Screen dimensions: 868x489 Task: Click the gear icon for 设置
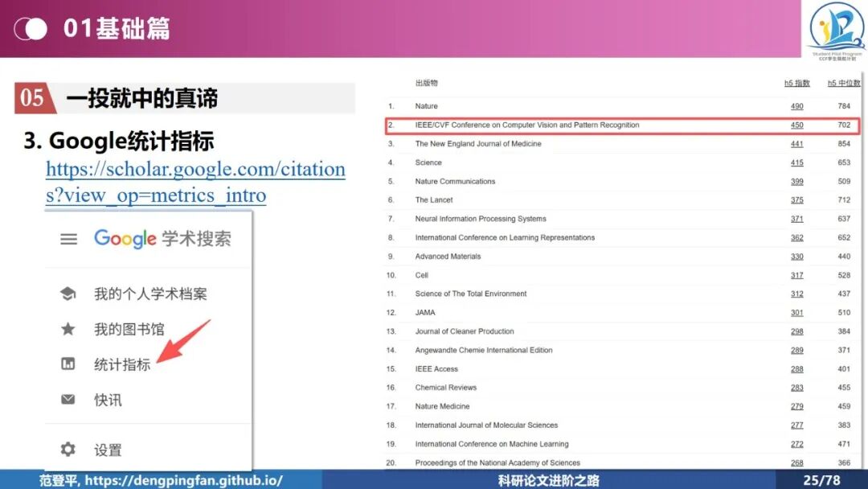(x=68, y=449)
